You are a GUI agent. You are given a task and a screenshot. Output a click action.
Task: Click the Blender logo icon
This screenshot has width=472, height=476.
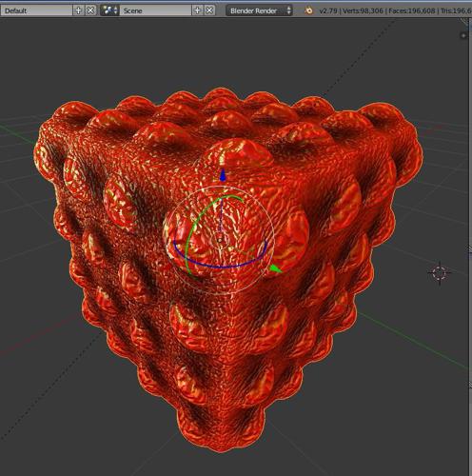point(308,10)
